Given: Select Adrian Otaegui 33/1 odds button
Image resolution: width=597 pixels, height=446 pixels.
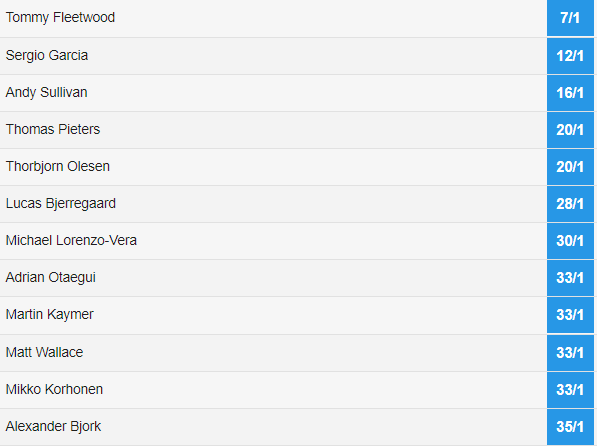Looking at the screenshot, I should click(570, 278).
